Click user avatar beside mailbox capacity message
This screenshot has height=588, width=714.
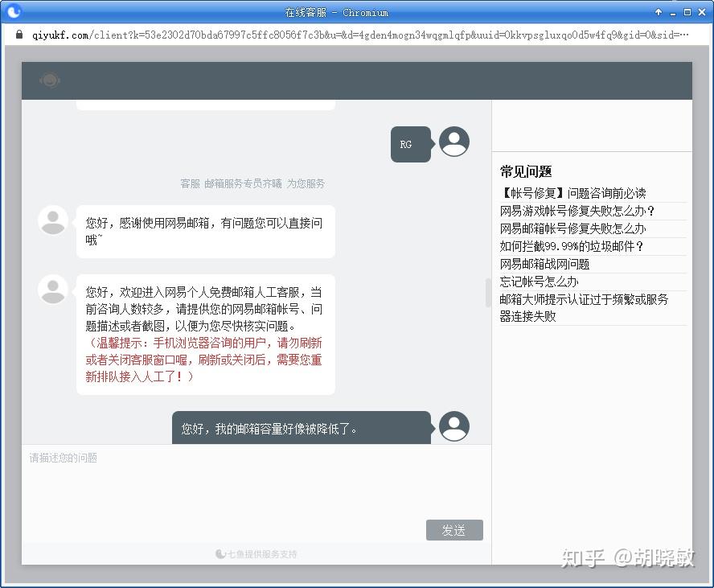click(x=454, y=426)
